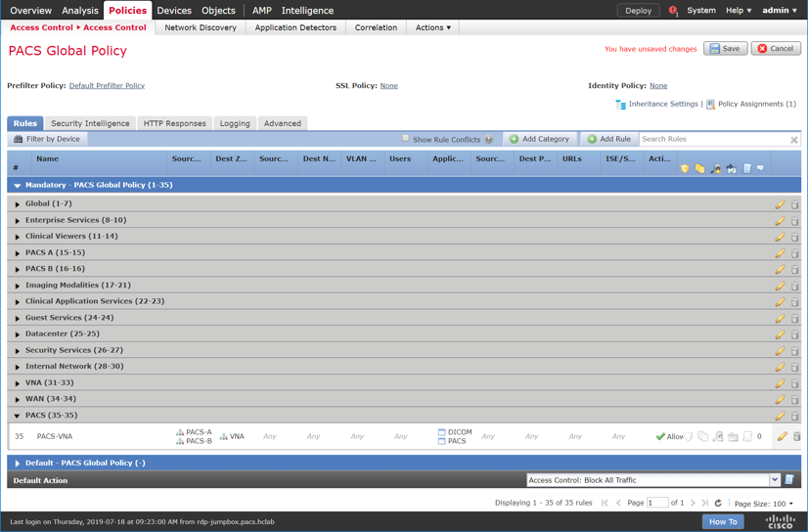
Task: Delete the PACS-VNA rule via trash icon
Action: pyautogui.click(x=796, y=437)
